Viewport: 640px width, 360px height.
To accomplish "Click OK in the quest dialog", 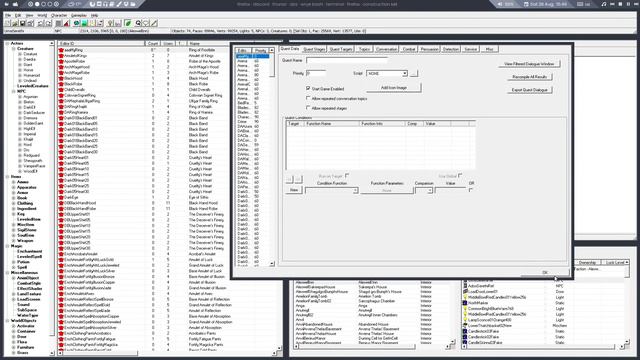I will click(x=544, y=272).
